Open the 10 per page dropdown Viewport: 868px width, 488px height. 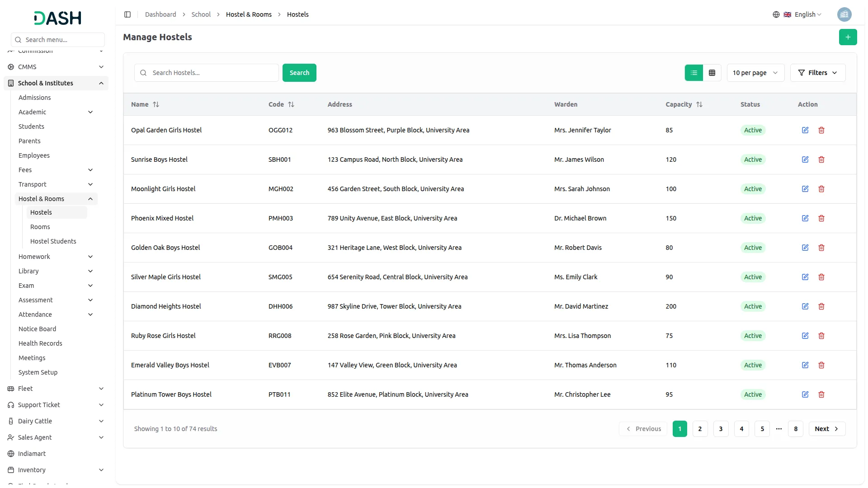755,73
